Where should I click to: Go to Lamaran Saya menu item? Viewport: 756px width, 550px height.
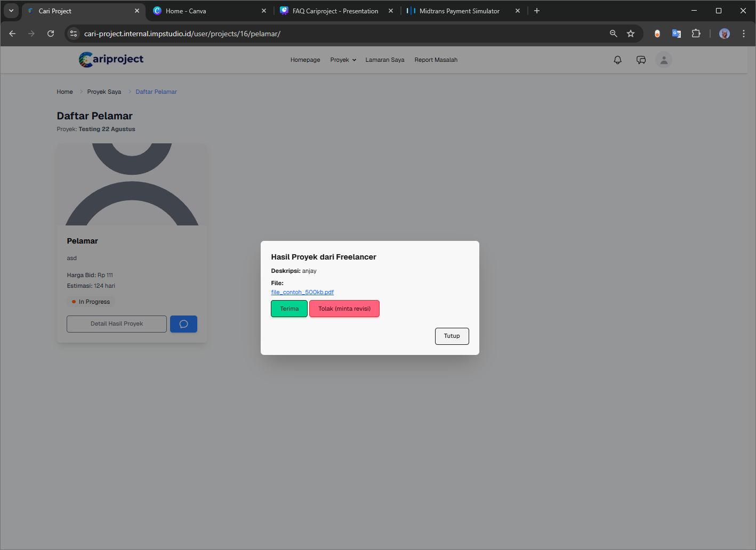(384, 60)
